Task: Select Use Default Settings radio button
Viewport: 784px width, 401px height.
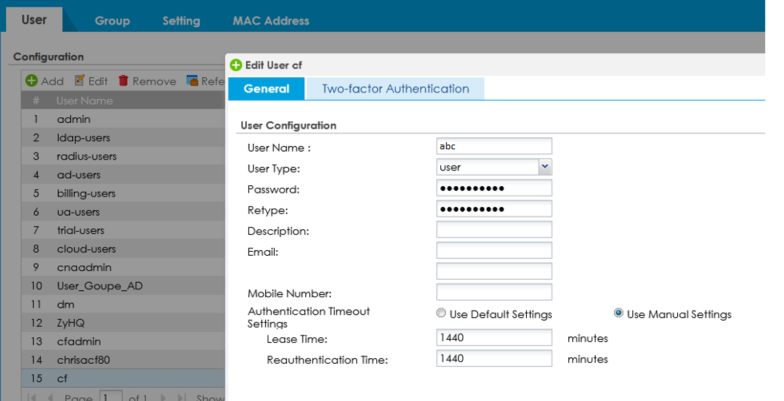Action: pyautogui.click(x=441, y=314)
